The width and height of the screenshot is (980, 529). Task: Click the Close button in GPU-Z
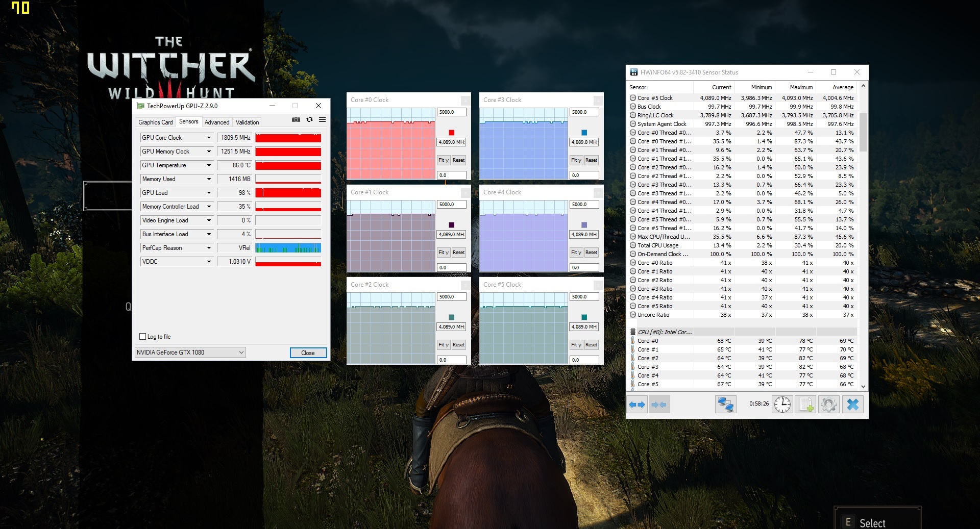(x=308, y=353)
